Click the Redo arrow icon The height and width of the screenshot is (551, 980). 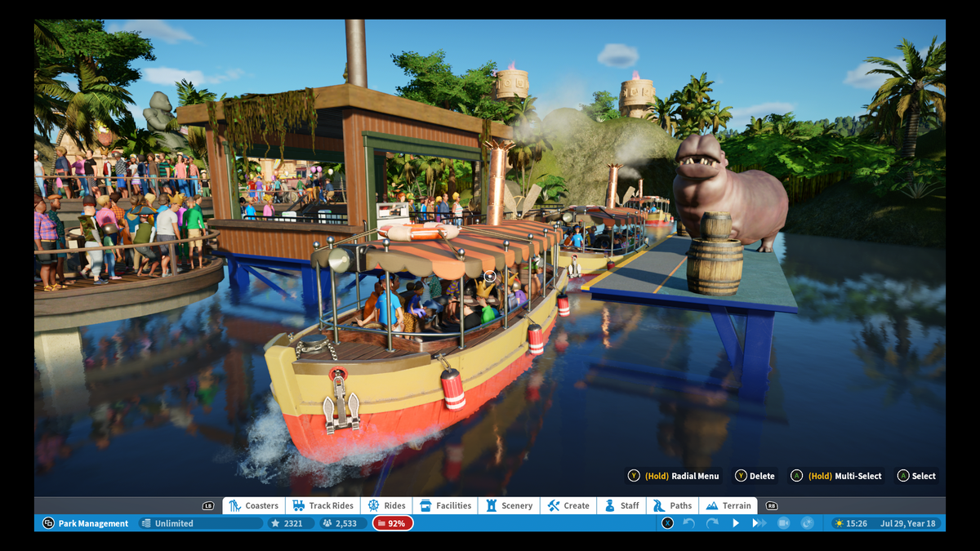coord(712,523)
